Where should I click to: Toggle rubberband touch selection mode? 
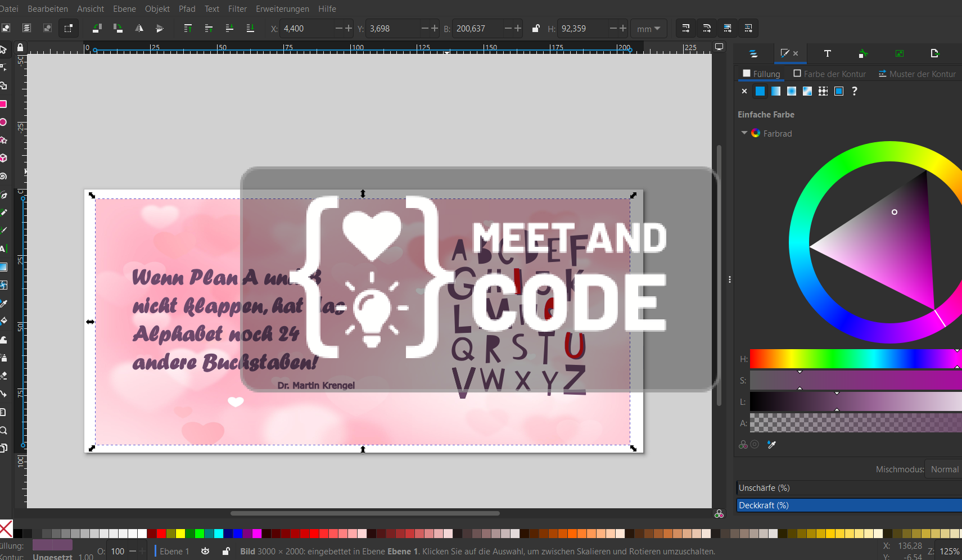tap(68, 28)
